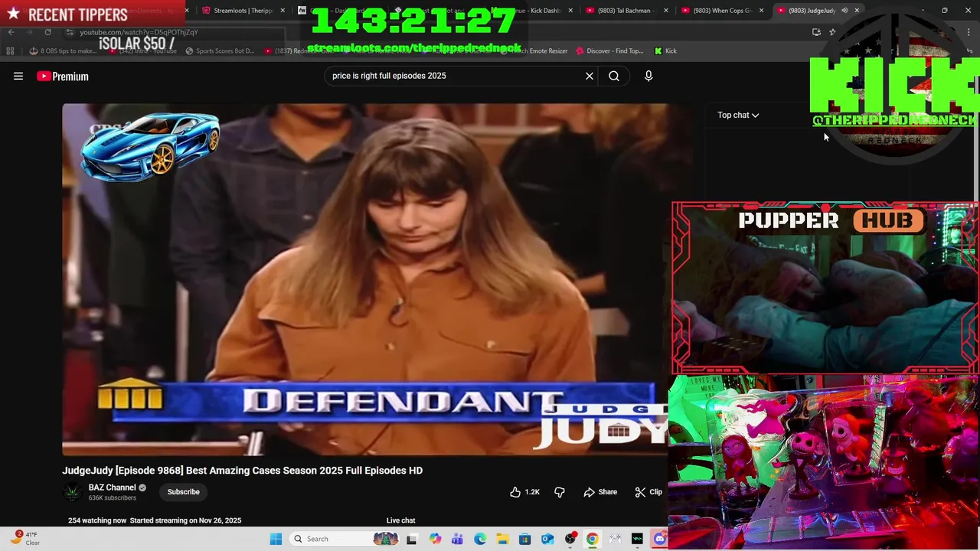Viewport: 980px width, 551px height.
Task: Open '8 OBS tips to make' bookmark
Action: point(63,51)
